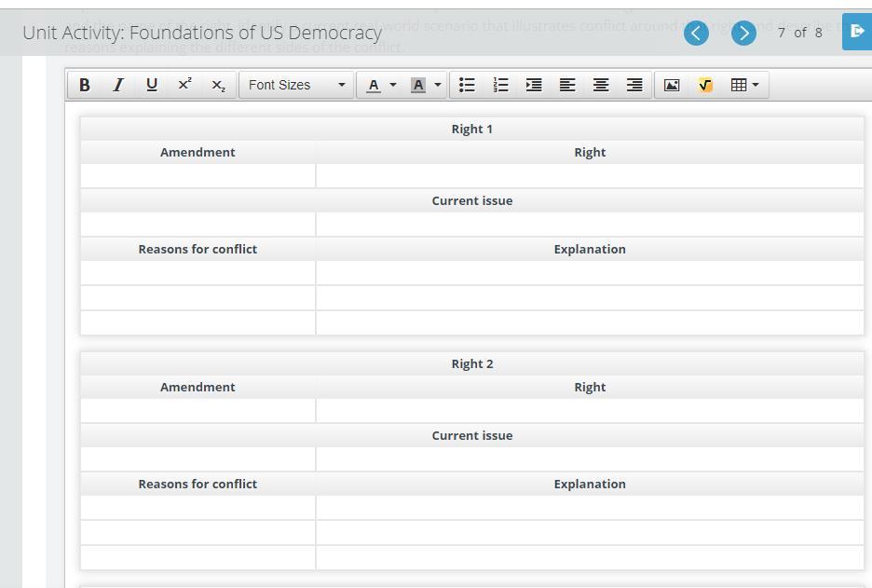Open the background color dropdown arrow
This screenshot has width=872, height=588.
pyautogui.click(x=438, y=85)
